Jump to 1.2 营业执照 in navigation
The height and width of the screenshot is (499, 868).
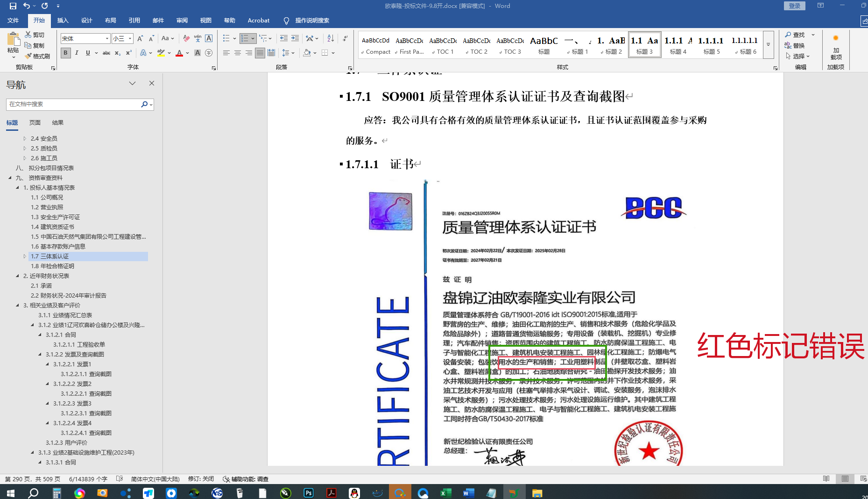pos(47,207)
